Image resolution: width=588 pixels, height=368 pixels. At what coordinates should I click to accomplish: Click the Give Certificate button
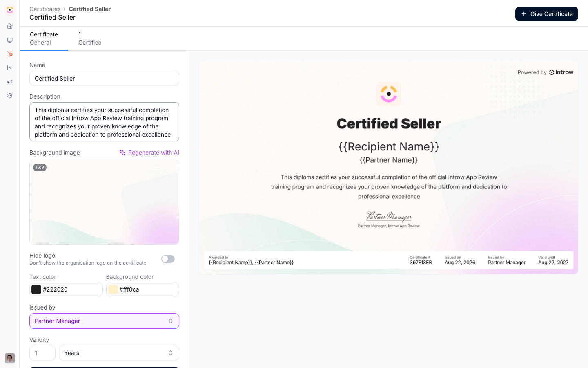[x=546, y=14]
